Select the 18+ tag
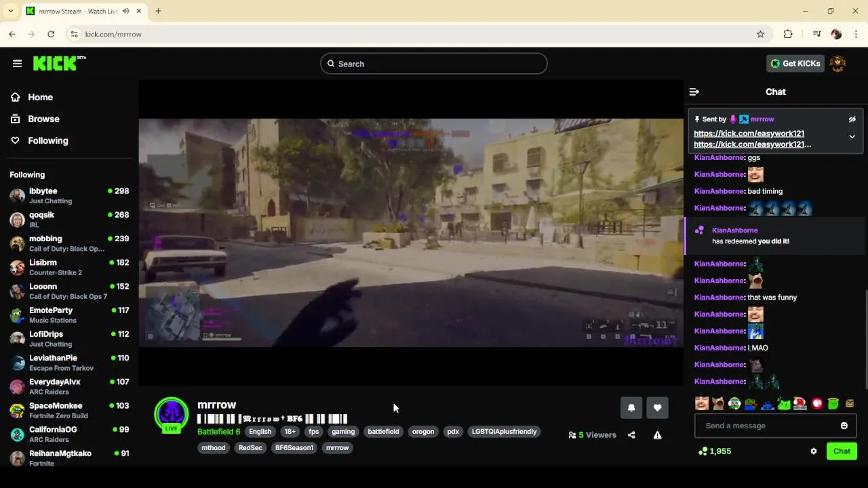Viewport: 868px width, 488px height. (290, 432)
